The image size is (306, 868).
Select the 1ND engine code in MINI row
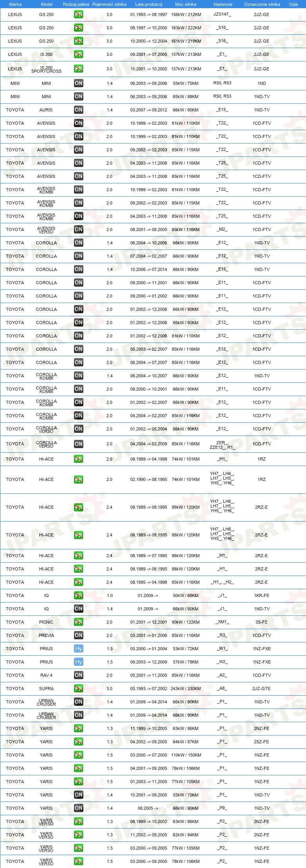tap(261, 83)
